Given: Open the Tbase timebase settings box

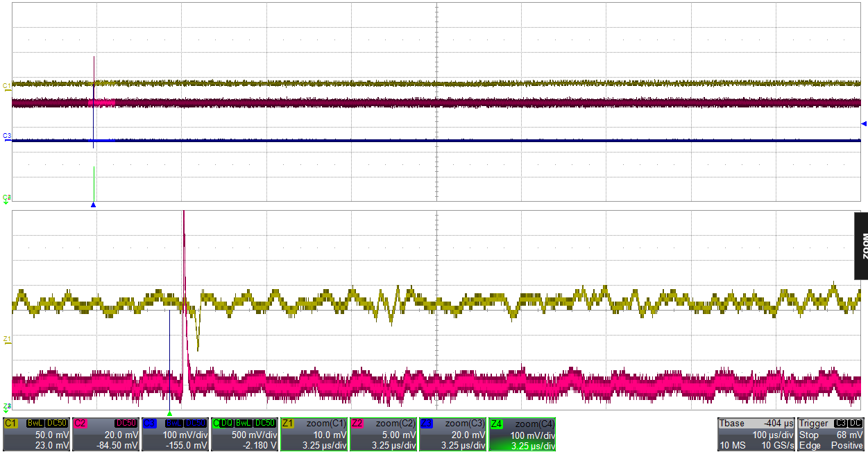Looking at the screenshot, I should pos(756,434).
